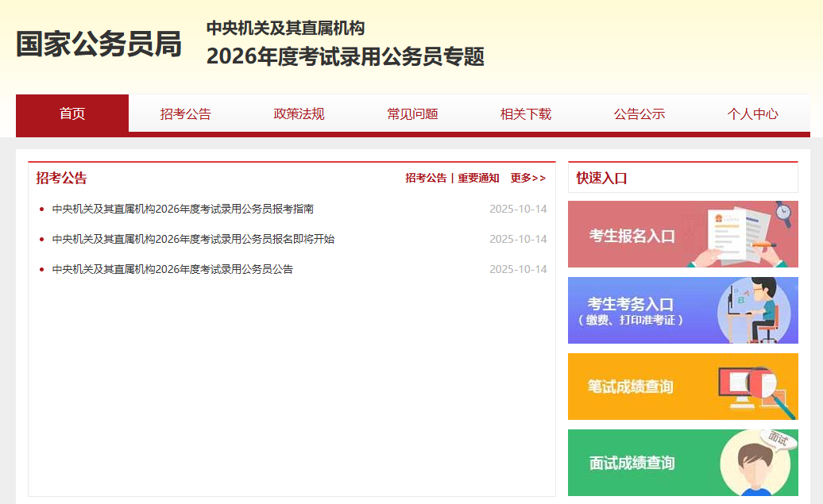This screenshot has width=823, height=504.
Task: Open the 考生报名入口 banner
Action: click(x=632, y=236)
